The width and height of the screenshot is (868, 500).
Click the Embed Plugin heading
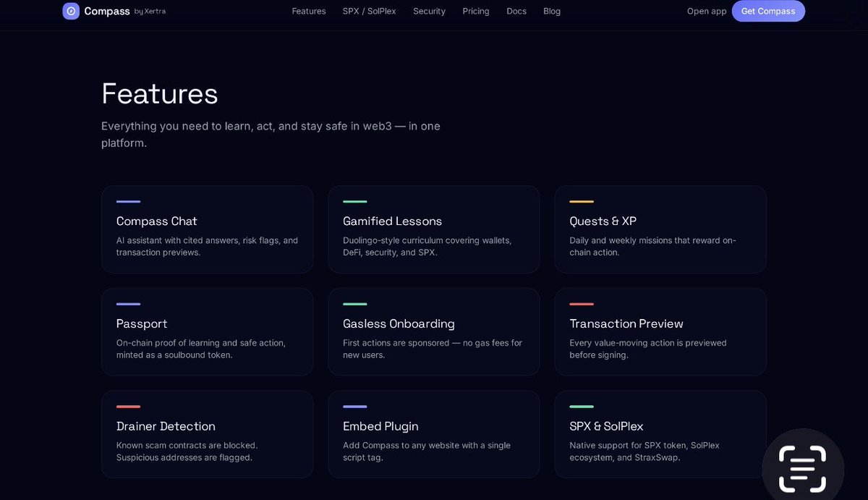click(x=380, y=426)
